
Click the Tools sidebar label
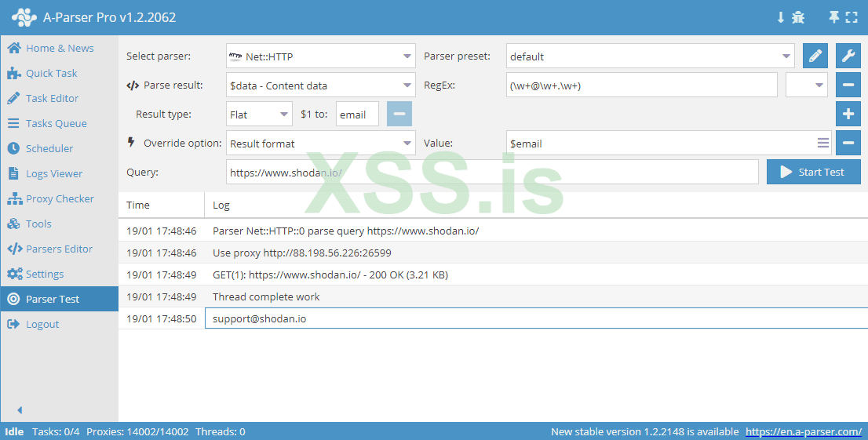pos(38,224)
